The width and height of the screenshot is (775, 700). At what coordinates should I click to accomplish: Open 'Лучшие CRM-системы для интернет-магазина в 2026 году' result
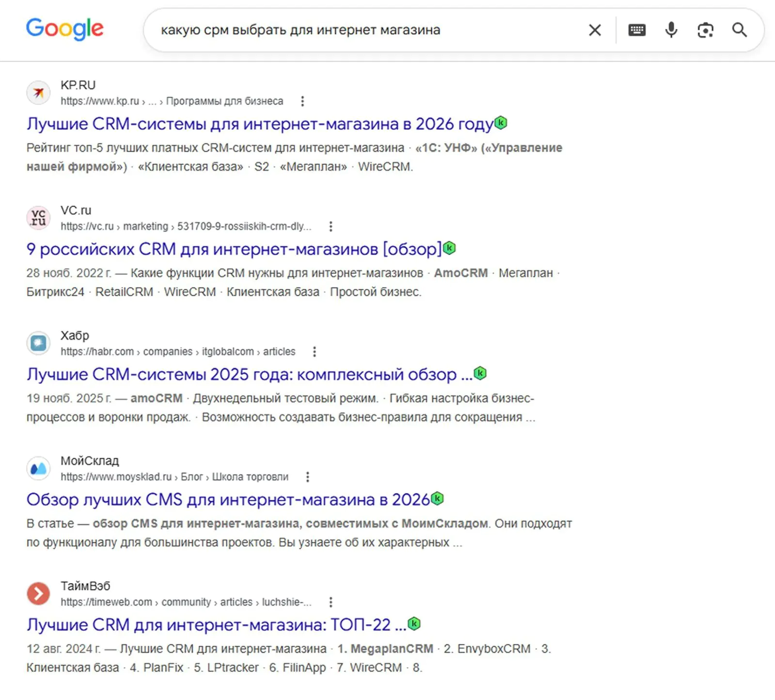tap(260, 124)
